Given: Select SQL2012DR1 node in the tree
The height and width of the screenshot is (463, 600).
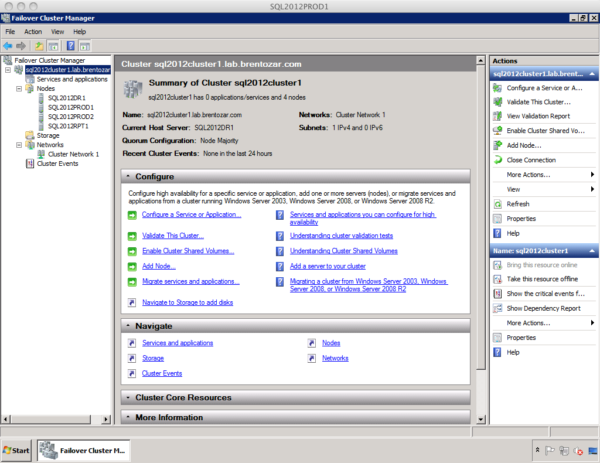Looking at the screenshot, I should (67, 98).
